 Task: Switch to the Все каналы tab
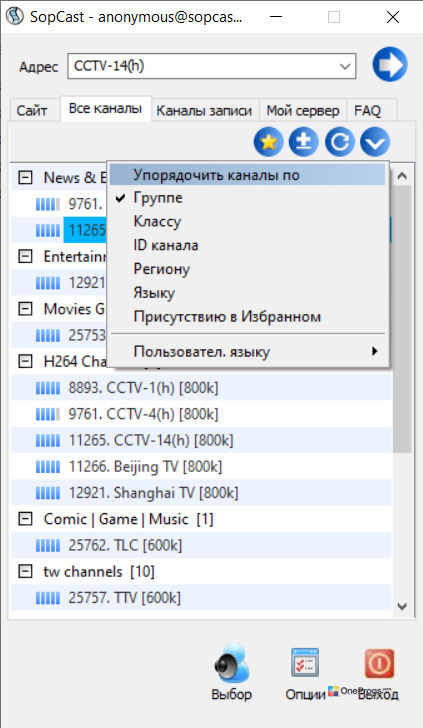105,109
